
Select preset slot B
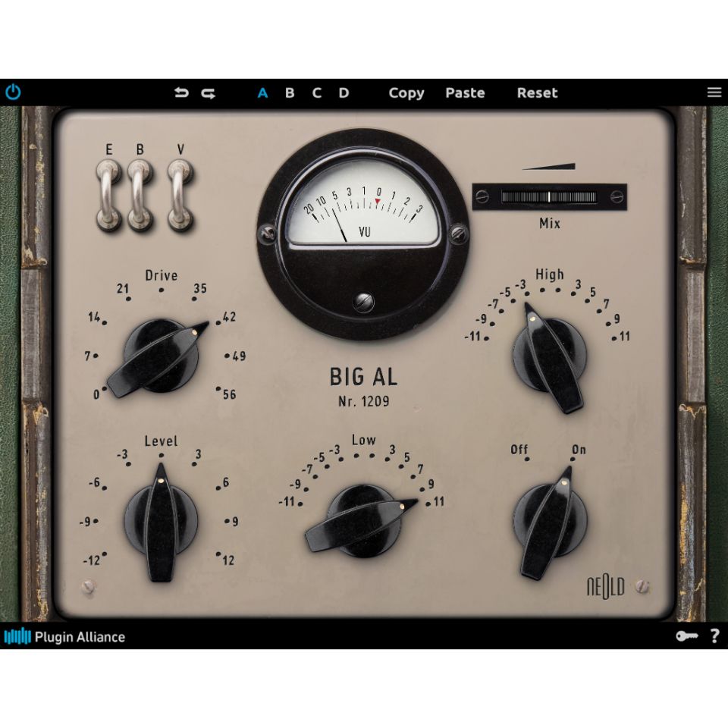289,93
